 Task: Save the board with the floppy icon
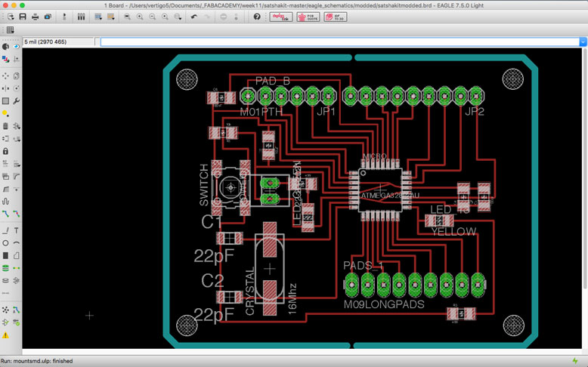pyautogui.click(x=23, y=17)
